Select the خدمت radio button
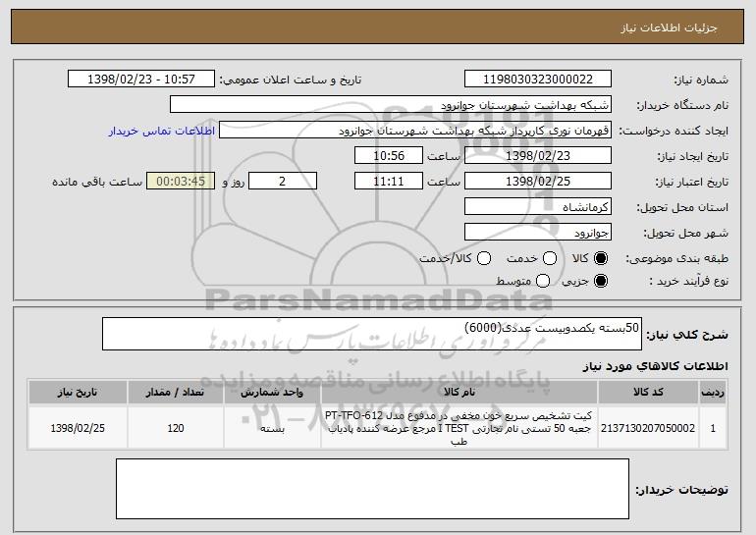 click(550, 258)
